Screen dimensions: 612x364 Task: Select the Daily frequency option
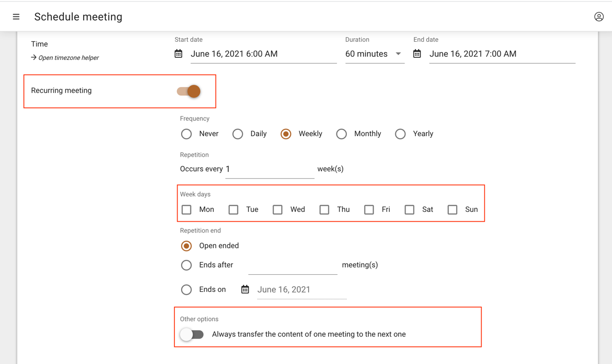238,134
